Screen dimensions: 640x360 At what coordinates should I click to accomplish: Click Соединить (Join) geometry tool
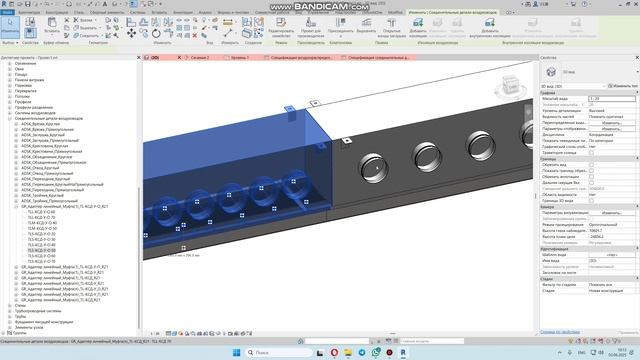[86, 36]
